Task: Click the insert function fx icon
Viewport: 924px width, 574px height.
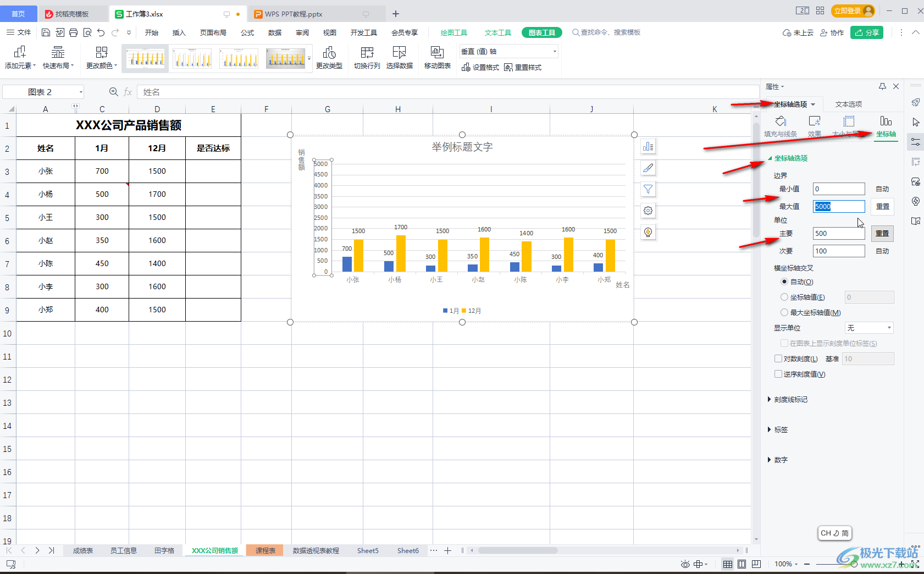Action: click(128, 92)
